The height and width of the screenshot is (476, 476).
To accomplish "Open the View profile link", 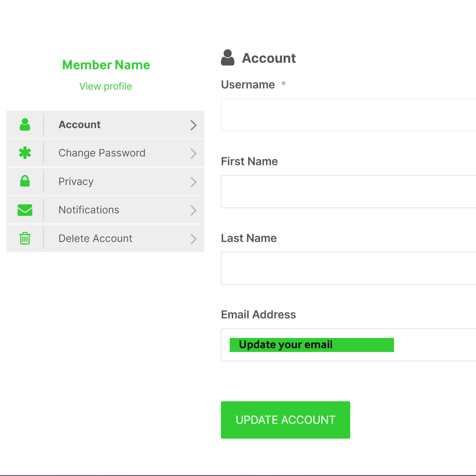I will [106, 86].
